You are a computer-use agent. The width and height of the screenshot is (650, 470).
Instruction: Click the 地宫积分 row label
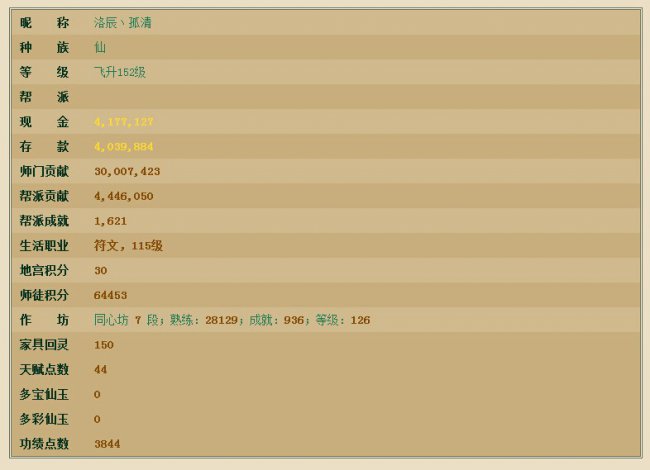pos(44,271)
